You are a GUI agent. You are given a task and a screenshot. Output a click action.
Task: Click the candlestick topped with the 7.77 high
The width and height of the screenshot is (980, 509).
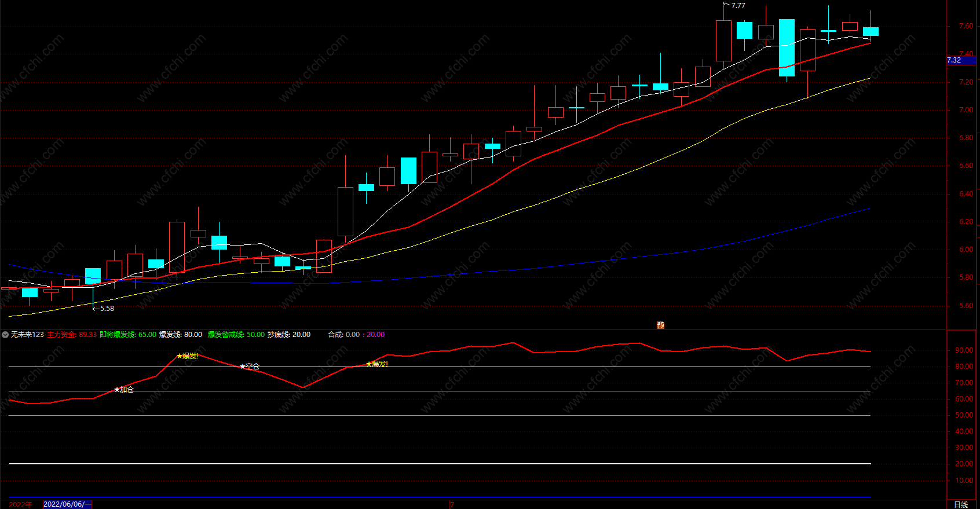(x=723, y=41)
